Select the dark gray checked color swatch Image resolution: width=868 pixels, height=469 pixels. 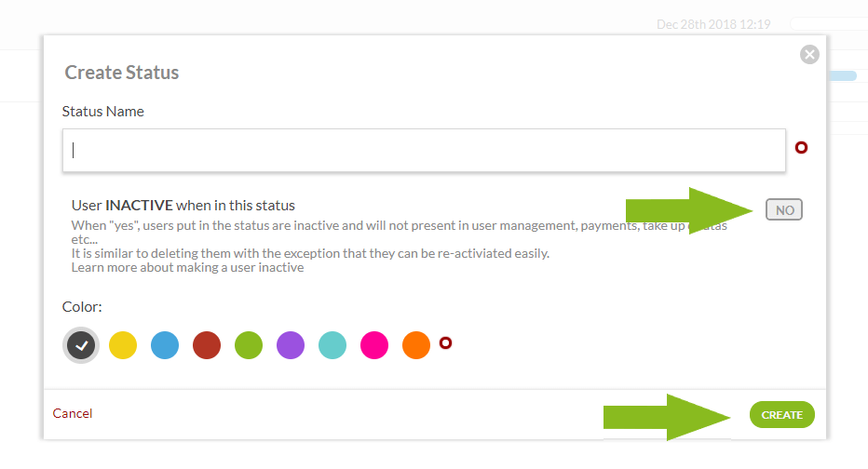tap(81, 345)
